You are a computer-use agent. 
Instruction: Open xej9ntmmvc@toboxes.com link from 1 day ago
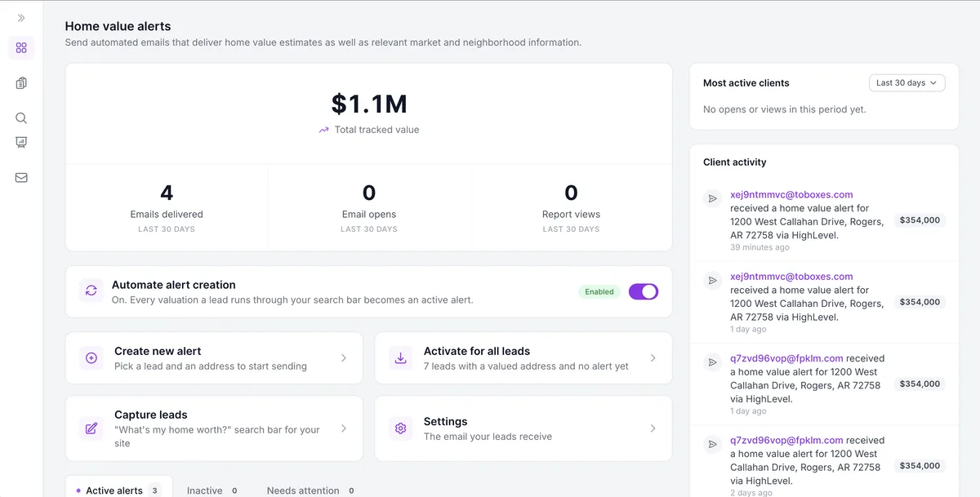(791, 277)
